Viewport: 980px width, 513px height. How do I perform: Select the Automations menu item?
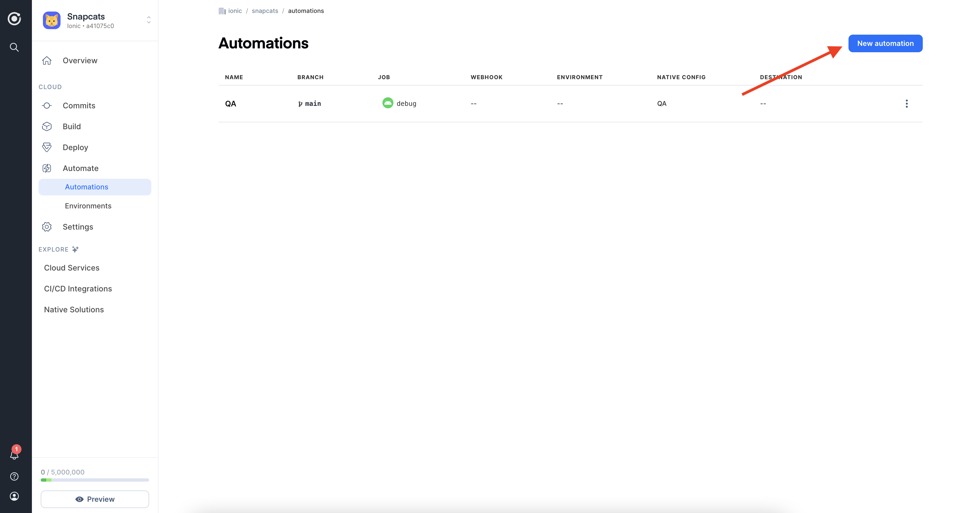pyautogui.click(x=87, y=187)
